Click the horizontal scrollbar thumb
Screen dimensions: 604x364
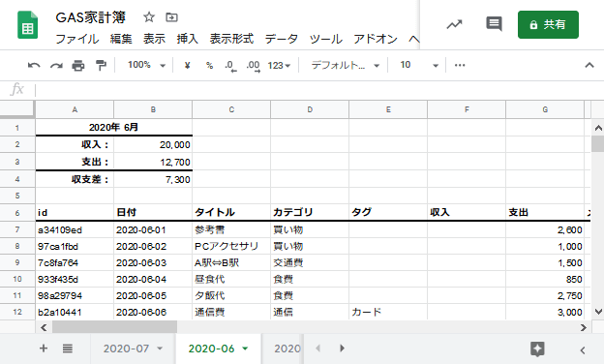pyautogui.click(x=115, y=327)
